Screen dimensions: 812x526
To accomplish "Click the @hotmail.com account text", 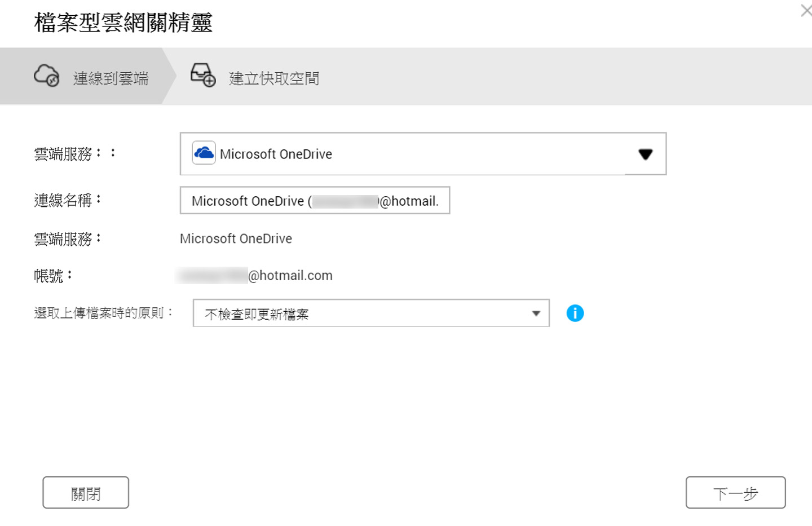I will coord(257,275).
